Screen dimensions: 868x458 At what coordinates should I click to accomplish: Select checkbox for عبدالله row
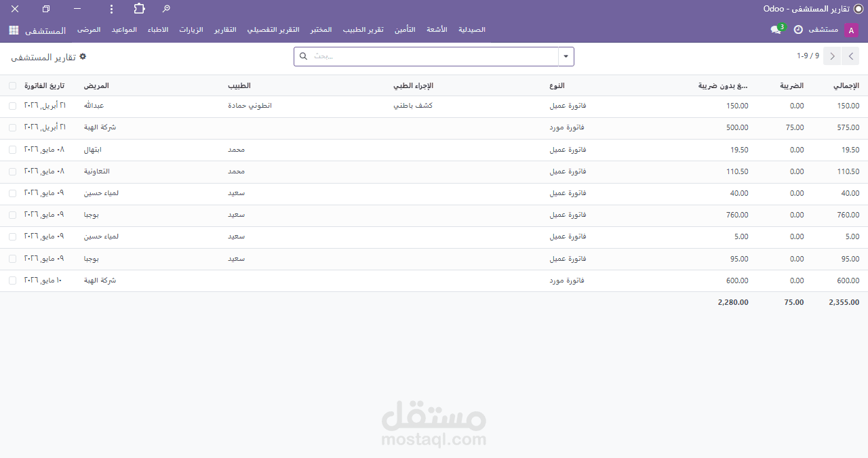pos(12,106)
